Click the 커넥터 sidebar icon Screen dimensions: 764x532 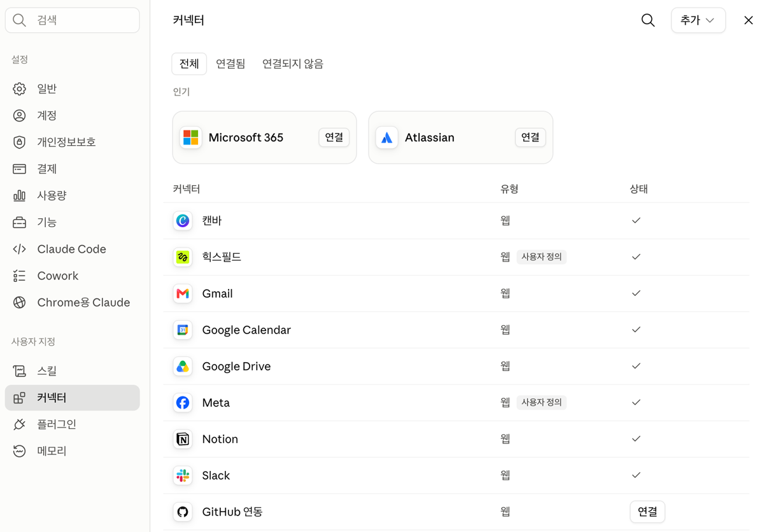20,398
